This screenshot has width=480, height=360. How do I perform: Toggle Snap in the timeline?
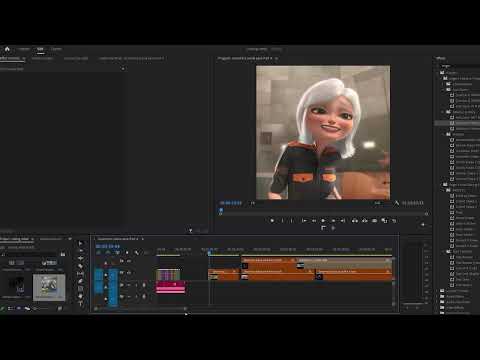(x=108, y=253)
